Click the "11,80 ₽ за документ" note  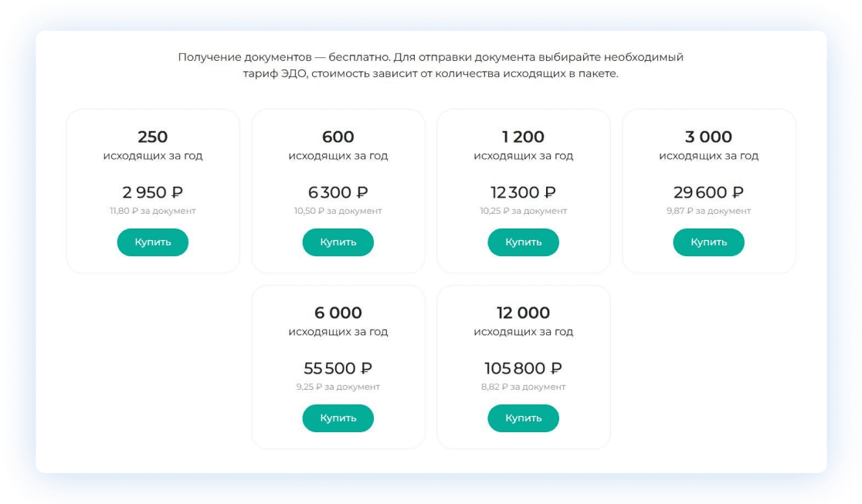(152, 211)
